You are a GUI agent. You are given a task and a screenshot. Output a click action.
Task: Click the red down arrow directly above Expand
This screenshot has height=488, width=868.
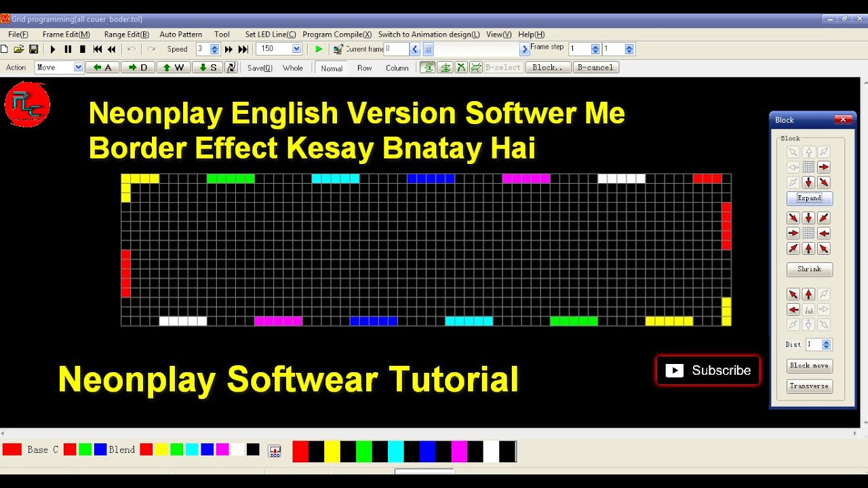(808, 182)
